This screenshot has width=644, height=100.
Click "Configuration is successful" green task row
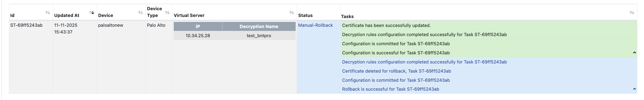coord(396,53)
